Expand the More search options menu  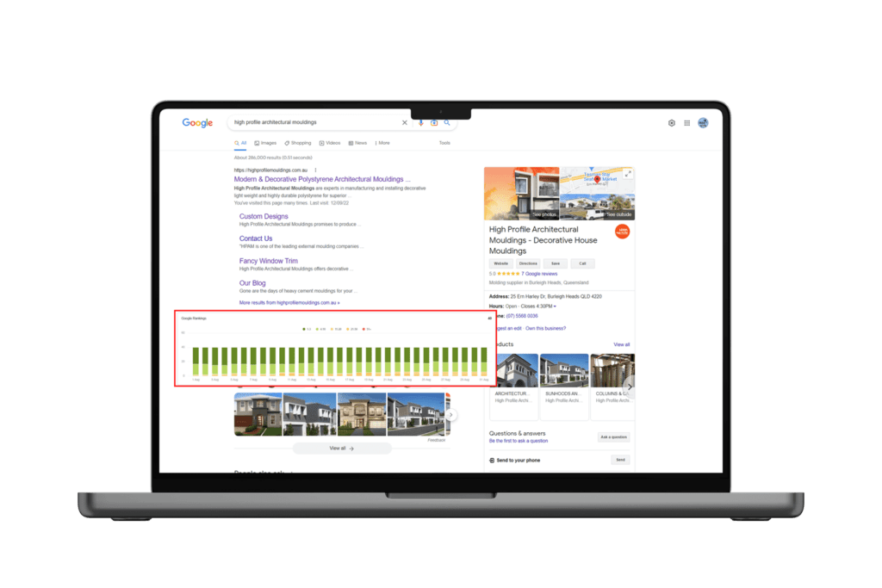382,144
